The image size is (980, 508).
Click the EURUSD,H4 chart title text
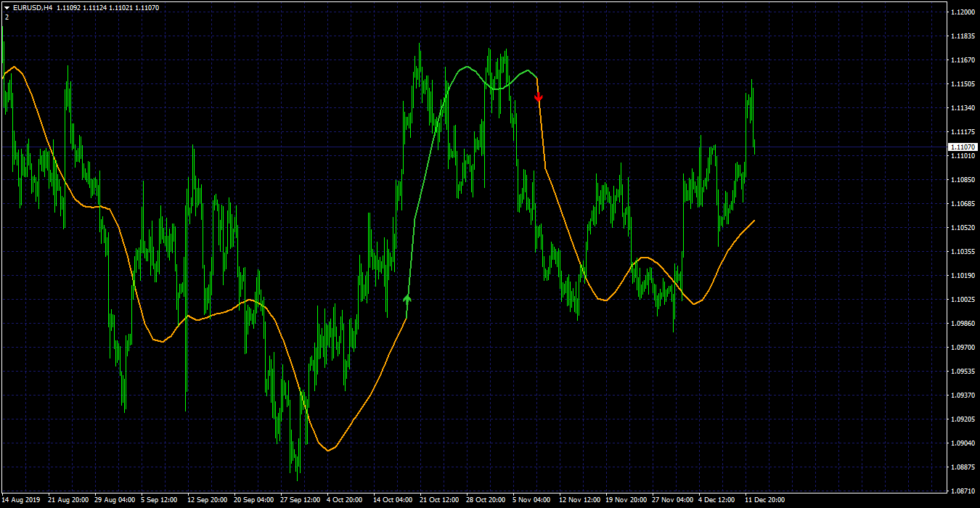click(x=33, y=7)
